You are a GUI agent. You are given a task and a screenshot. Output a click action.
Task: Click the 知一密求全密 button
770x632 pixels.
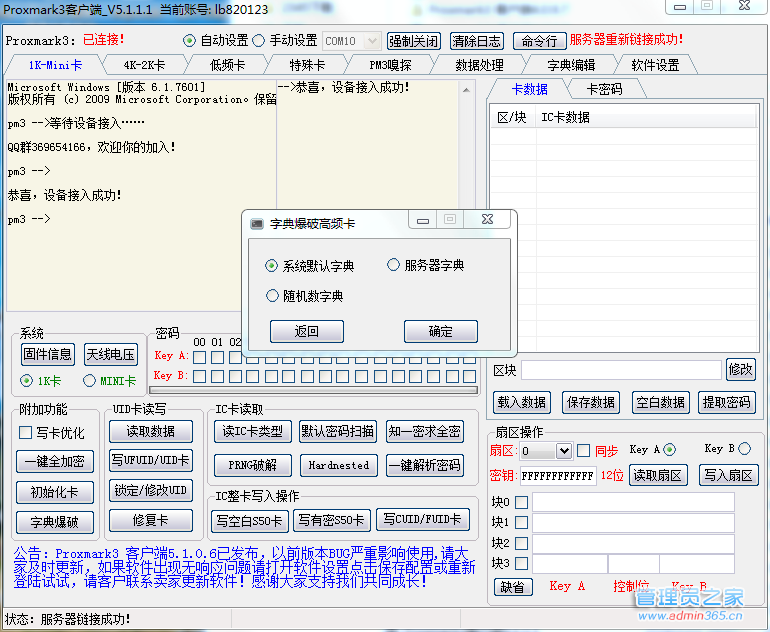[425, 432]
